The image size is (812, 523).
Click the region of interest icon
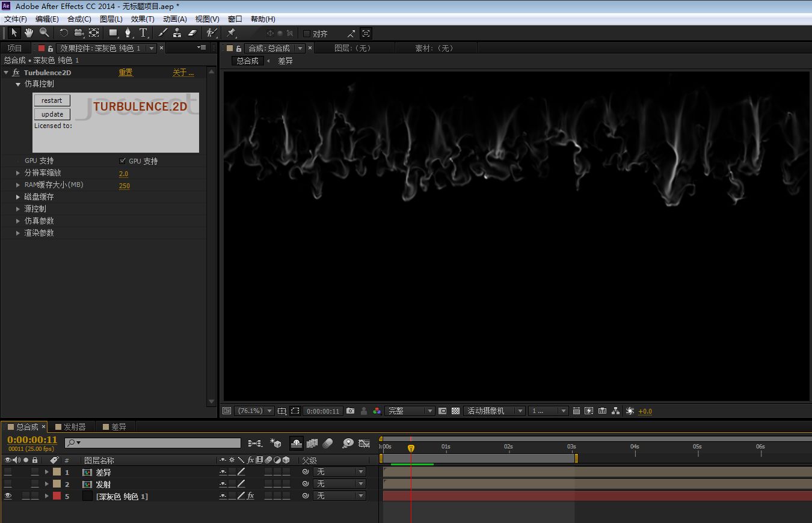click(x=295, y=411)
